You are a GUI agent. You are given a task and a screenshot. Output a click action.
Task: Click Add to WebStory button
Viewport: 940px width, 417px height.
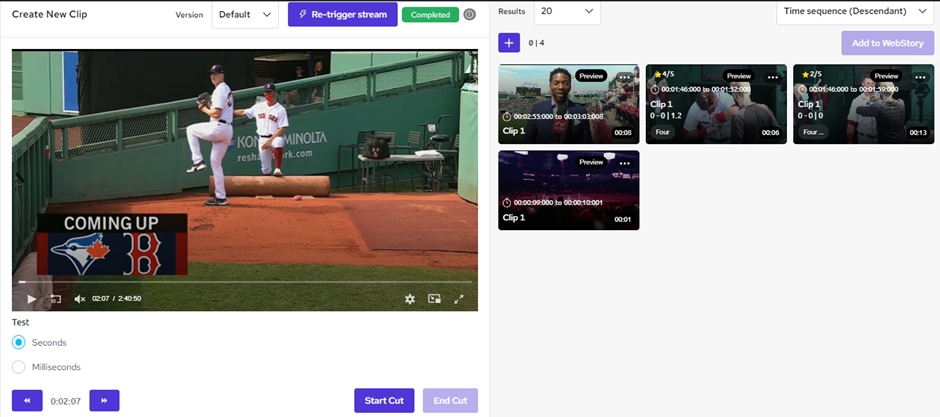887,43
